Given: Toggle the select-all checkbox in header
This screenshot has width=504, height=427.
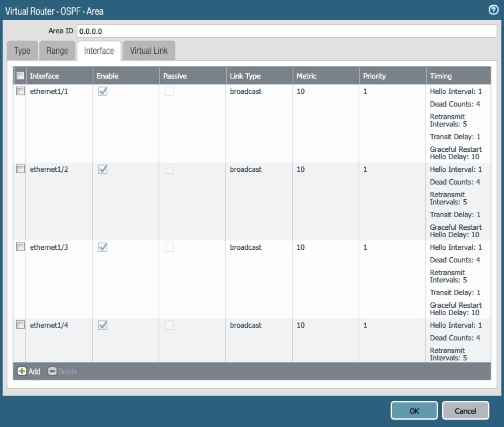Looking at the screenshot, I should click(x=20, y=75).
